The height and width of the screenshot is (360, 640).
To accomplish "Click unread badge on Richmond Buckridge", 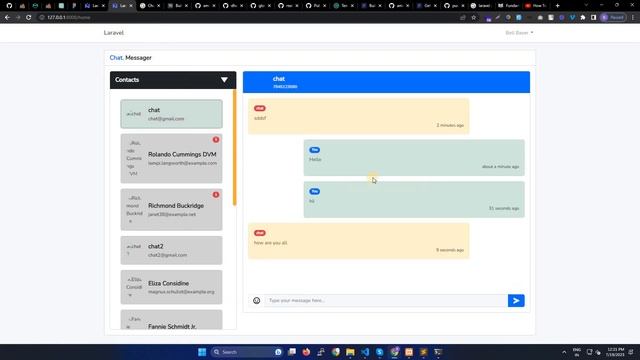I will pyautogui.click(x=216, y=195).
